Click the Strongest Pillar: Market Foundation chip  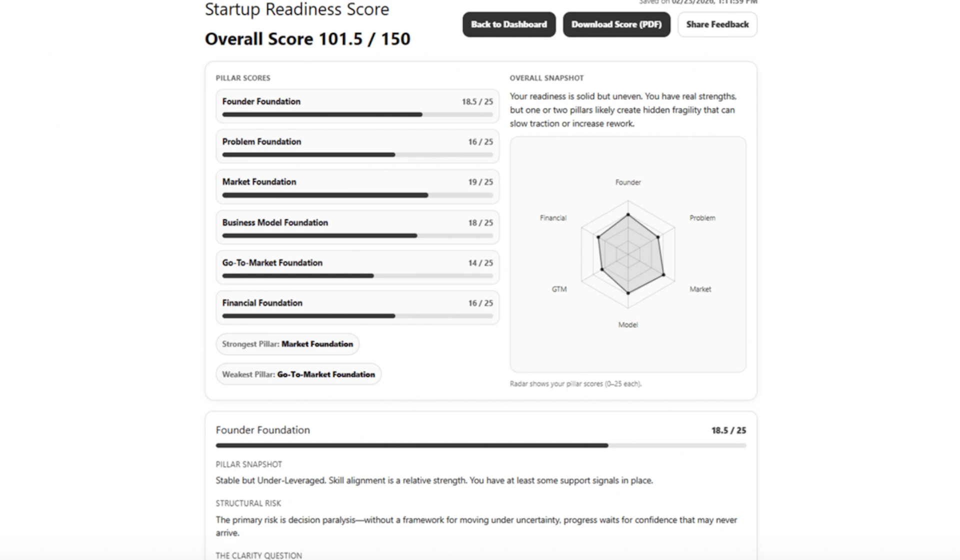tap(287, 344)
